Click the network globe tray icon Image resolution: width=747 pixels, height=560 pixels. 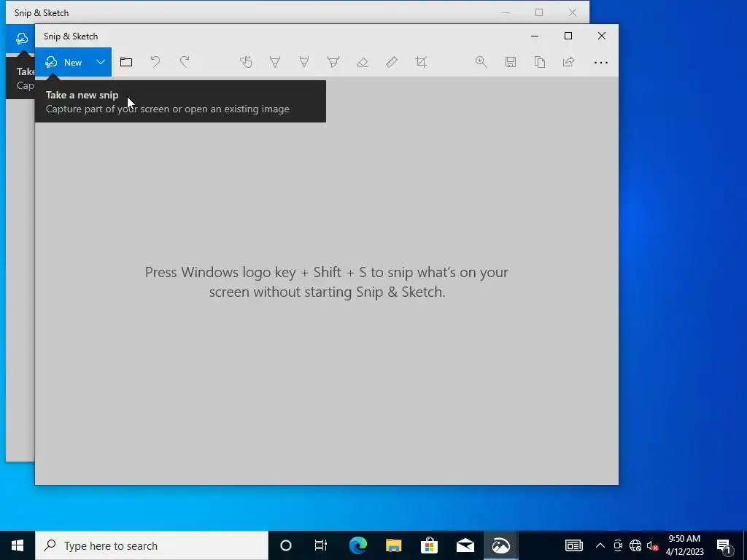pos(635,545)
